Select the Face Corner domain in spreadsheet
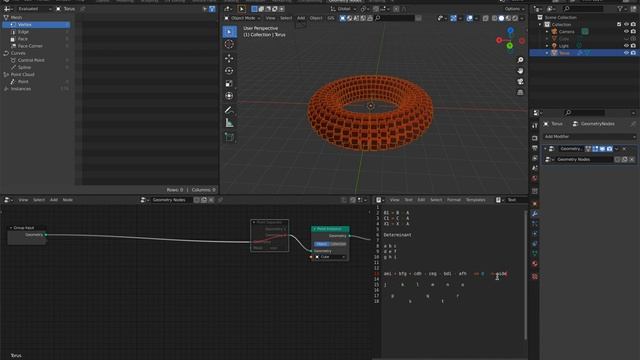640x360 pixels. (x=36, y=46)
